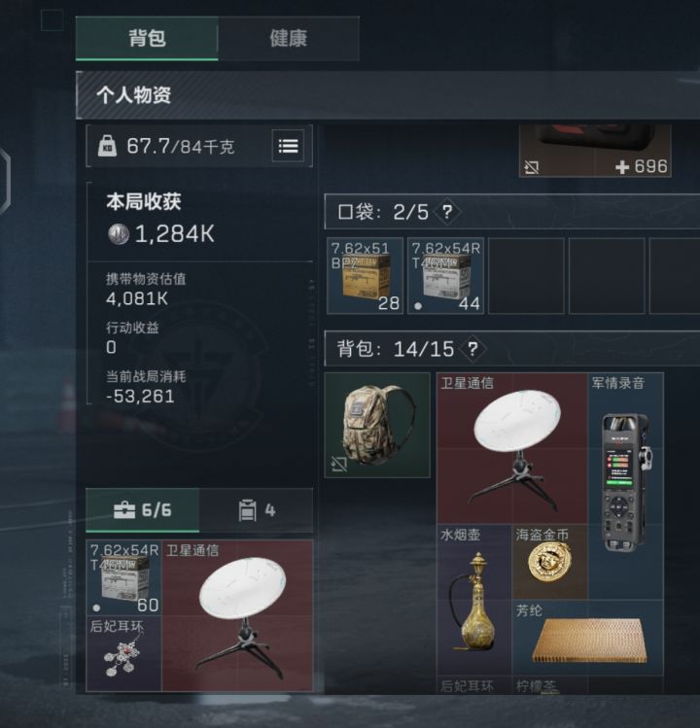
Task: Select the safe box 6/6 tab
Action: [143, 510]
